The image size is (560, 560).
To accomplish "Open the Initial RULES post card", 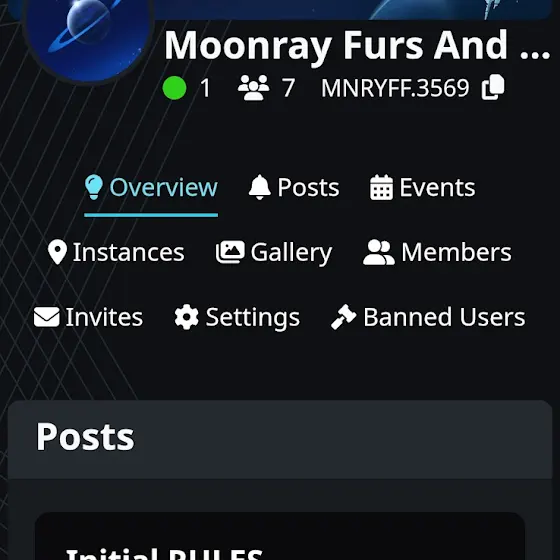I will coord(280,536).
